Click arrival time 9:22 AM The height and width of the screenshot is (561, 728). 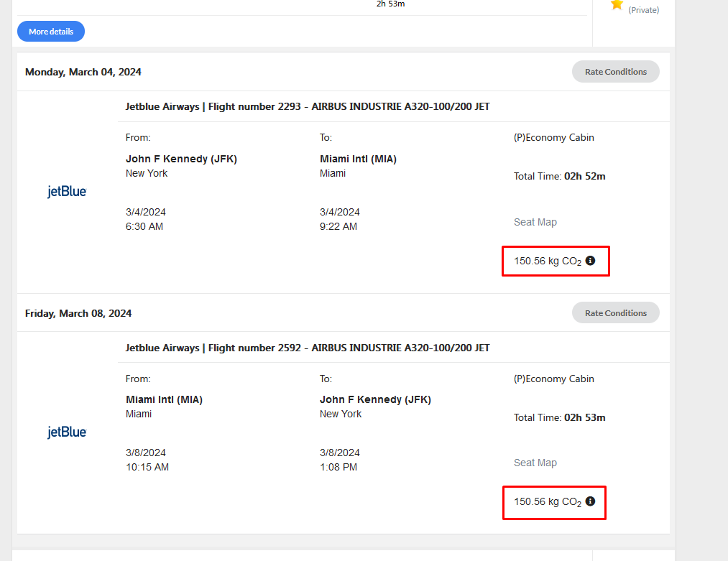338,226
